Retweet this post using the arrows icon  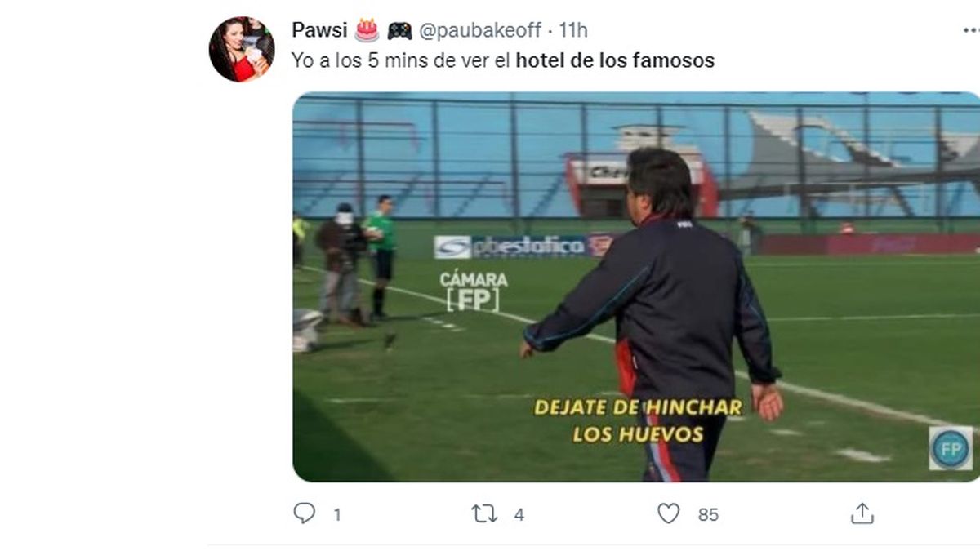pos(484,513)
